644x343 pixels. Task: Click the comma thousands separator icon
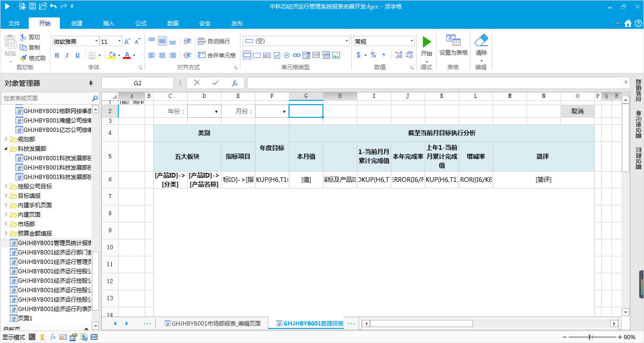[x=384, y=55]
